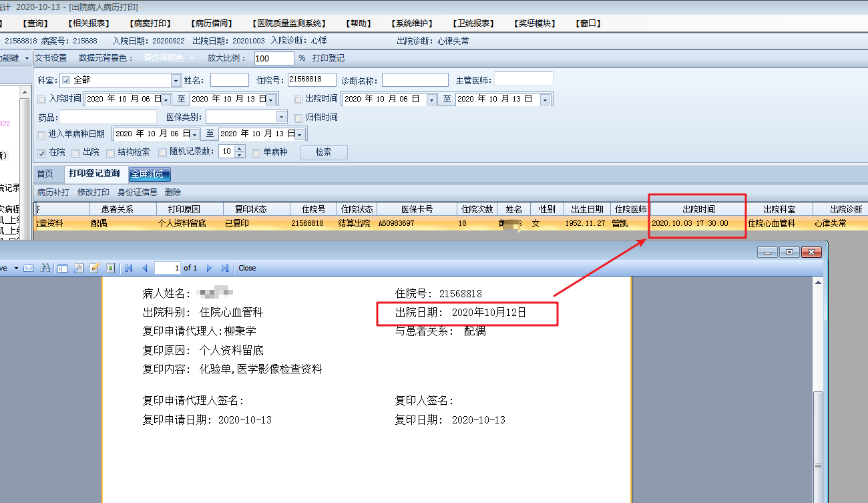Enable the 出院时间 filter checkbox

pyautogui.click(x=298, y=100)
